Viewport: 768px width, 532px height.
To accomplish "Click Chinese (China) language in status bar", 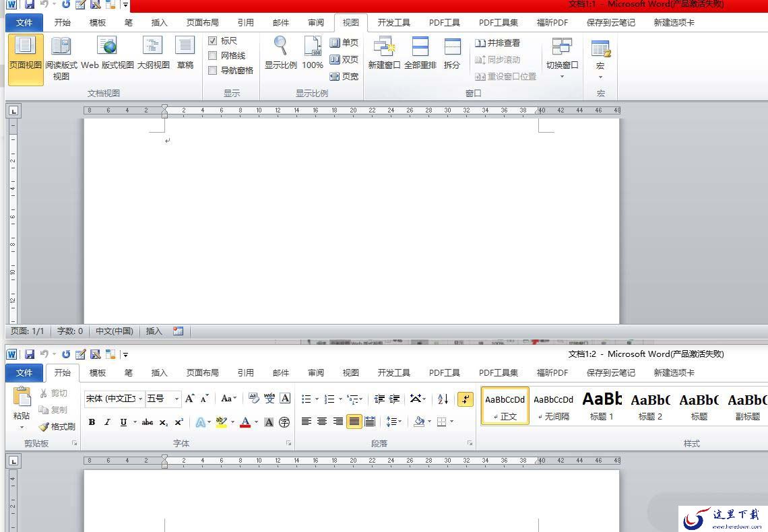I will coord(114,331).
